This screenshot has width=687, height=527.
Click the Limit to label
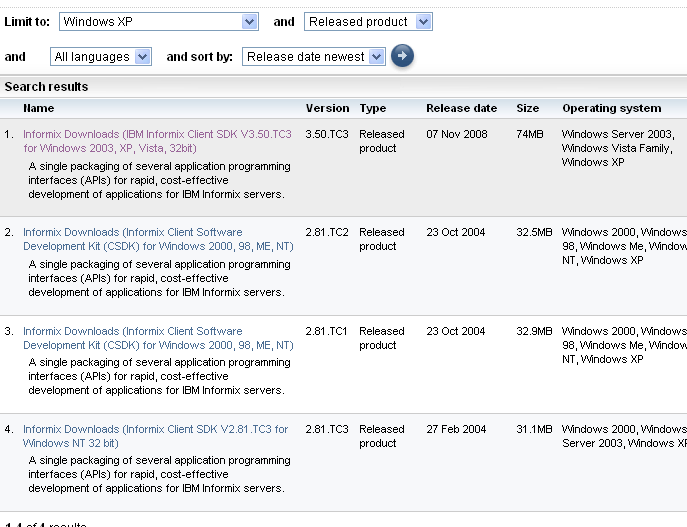point(27,21)
